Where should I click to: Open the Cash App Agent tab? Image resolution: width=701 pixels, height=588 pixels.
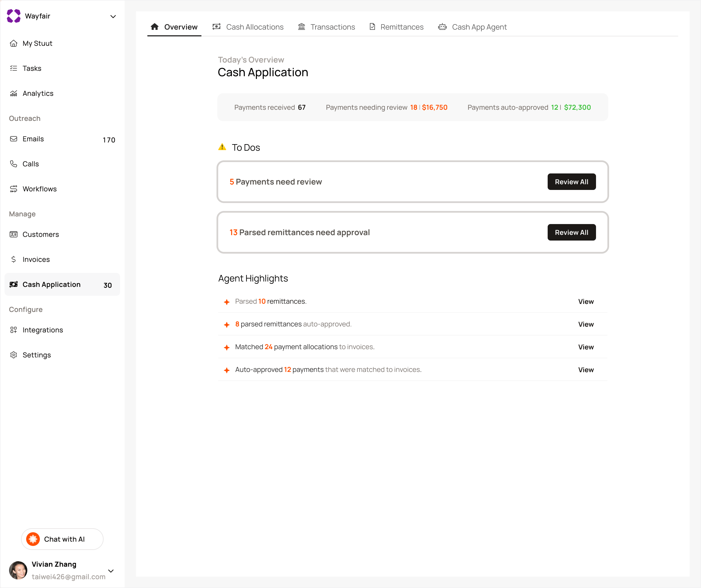pos(472,27)
